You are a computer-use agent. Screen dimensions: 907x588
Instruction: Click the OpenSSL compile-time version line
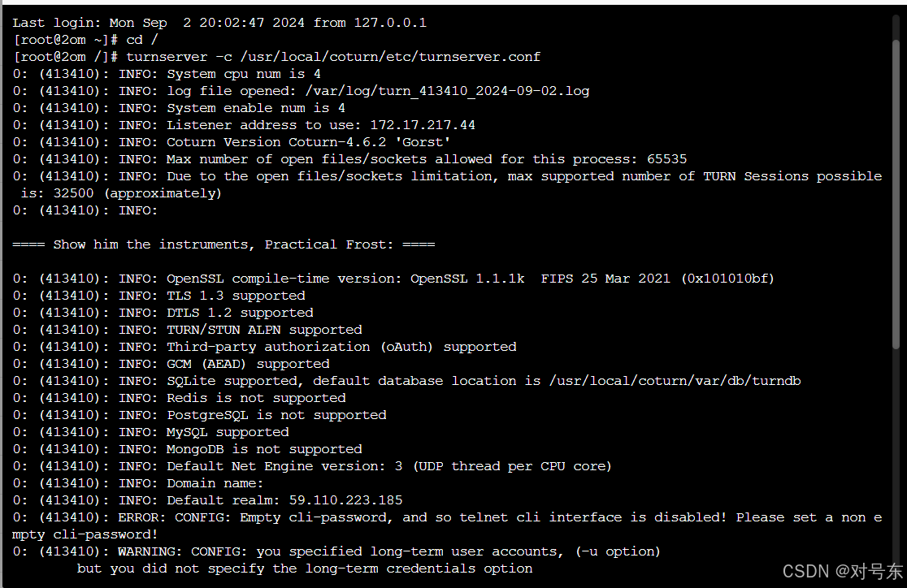click(x=393, y=279)
